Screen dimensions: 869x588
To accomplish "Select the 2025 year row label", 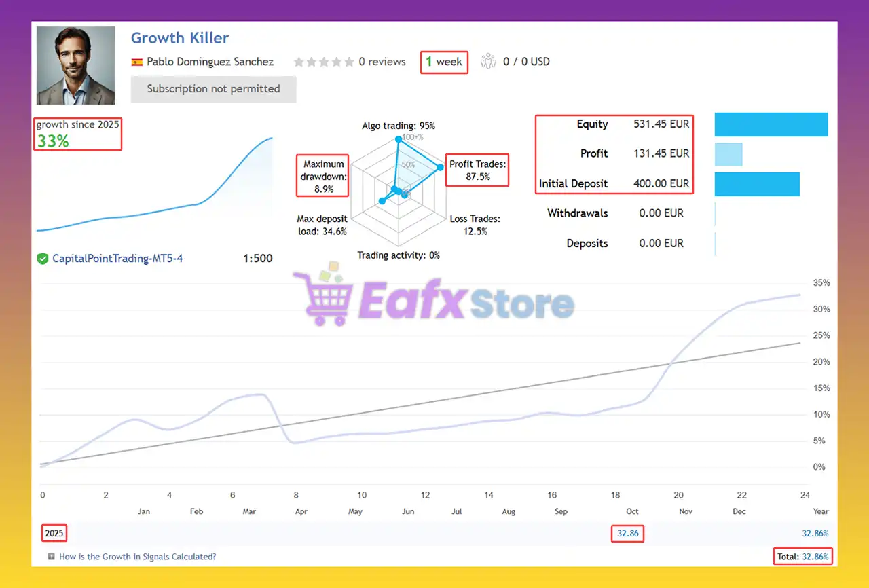I will 54,534.
